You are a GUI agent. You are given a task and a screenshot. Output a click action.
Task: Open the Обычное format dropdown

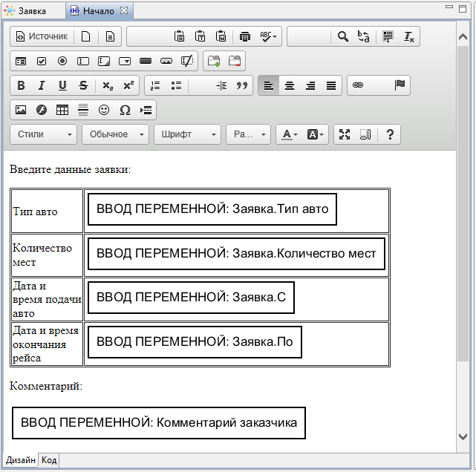115,134
